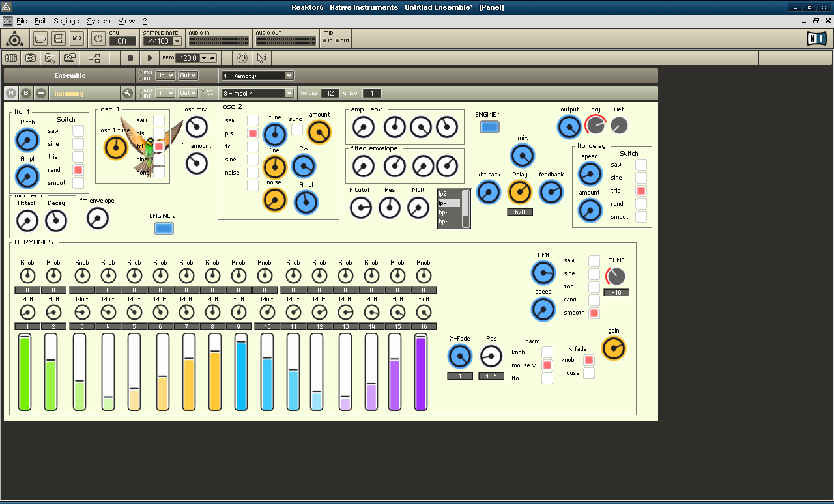Click the unison value field
The width and height of the screenshot is (834, 504).
tap(372, 93)
